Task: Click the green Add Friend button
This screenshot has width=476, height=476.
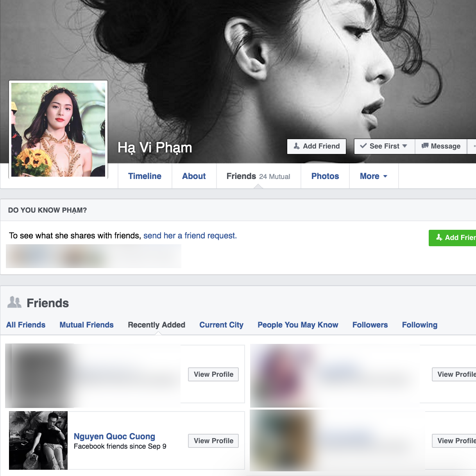Action: coord(453,238)
